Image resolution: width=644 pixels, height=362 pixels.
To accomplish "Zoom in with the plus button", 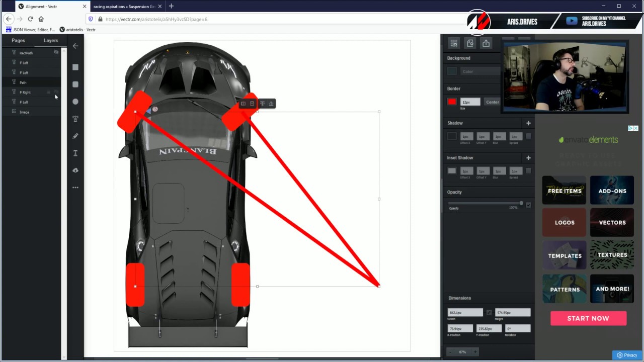I will tap(475, 352).
